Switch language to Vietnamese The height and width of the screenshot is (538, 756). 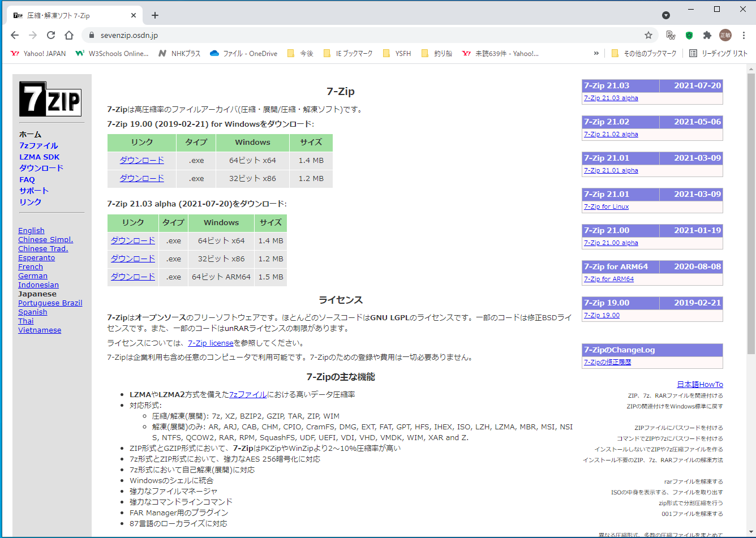click(40, 330)
